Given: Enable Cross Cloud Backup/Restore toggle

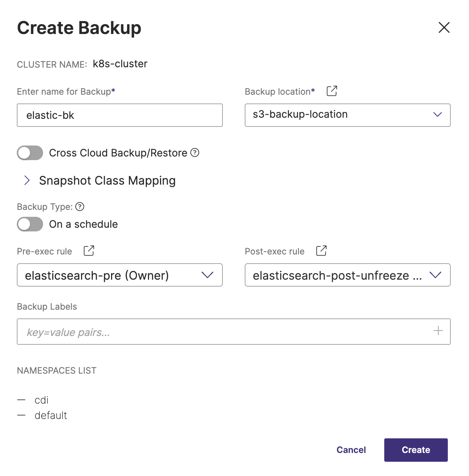Looking at the screenshot, I should pos(30,153).
